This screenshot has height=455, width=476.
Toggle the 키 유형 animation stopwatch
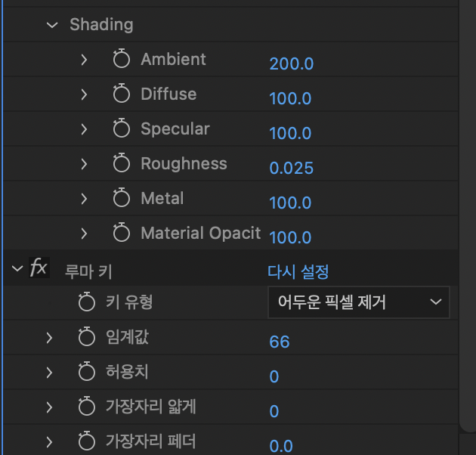point(87,302)
